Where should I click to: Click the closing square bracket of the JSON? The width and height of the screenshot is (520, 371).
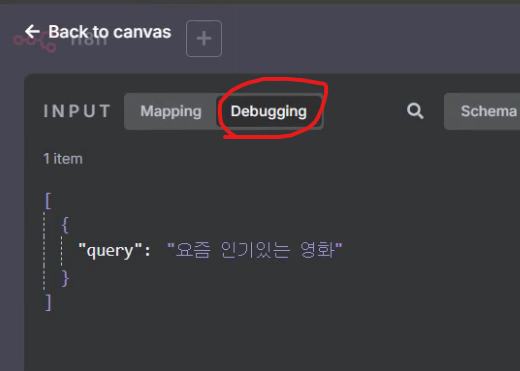pos(48,302)
